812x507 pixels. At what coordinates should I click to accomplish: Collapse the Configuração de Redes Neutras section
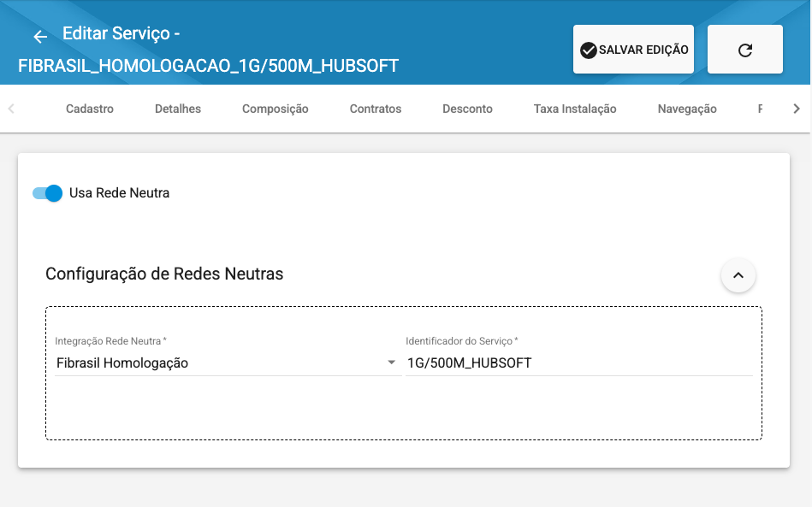738,275
